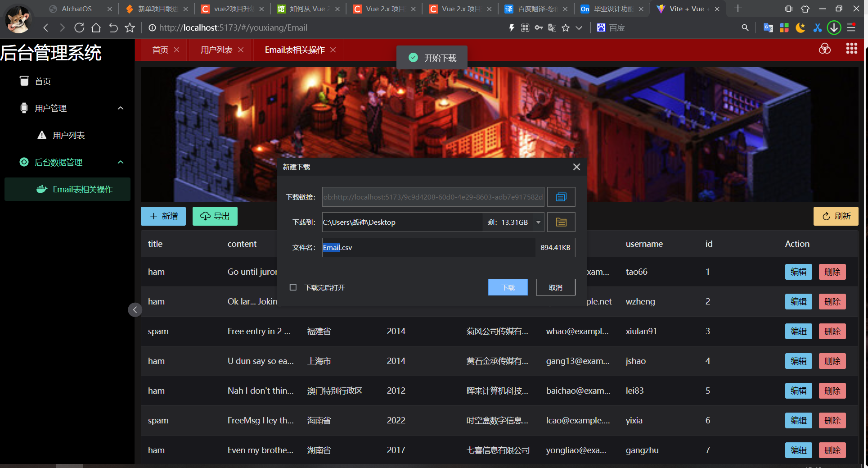The height and width of the screenshot is (468, 868).
Task: Edit the row with username tao66
Action: click(799, 272)
